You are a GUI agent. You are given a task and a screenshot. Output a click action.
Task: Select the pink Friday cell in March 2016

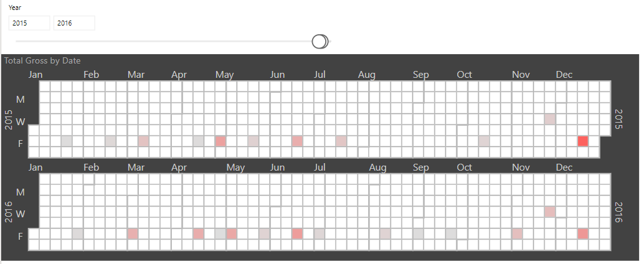(x=133, y=234)
